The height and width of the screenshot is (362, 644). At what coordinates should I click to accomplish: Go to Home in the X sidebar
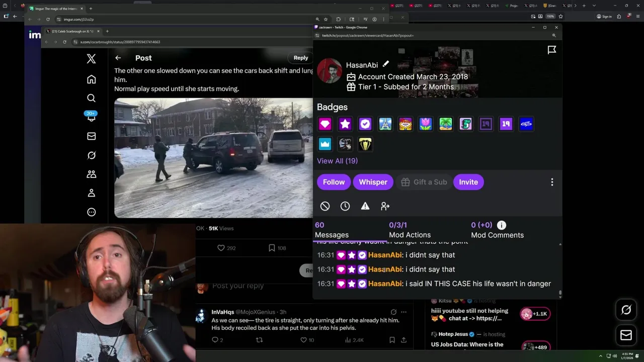(91, 79)
